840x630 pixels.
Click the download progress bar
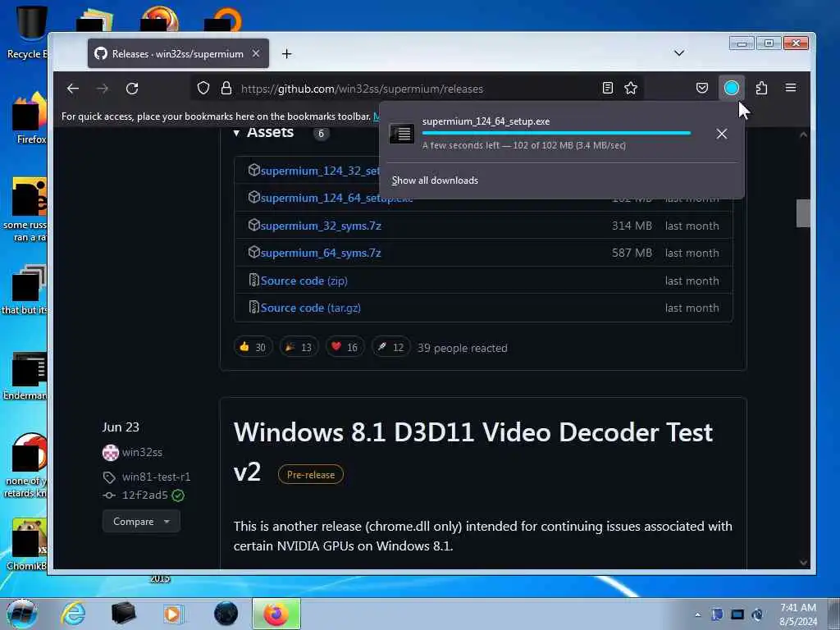556,133
